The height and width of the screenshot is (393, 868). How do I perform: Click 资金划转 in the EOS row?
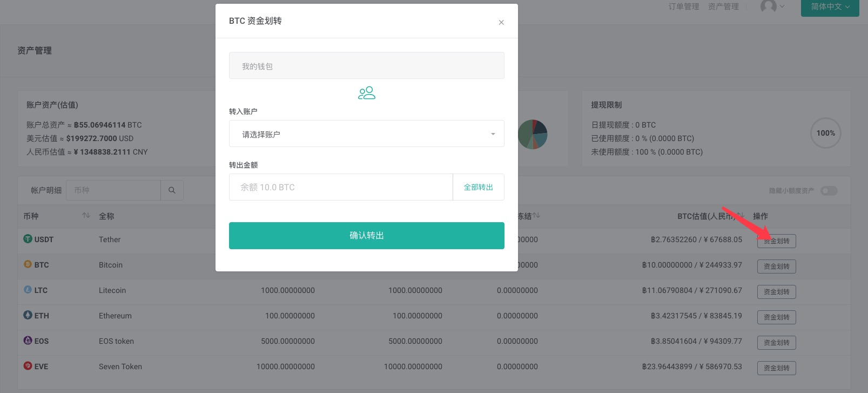[777, 343]
